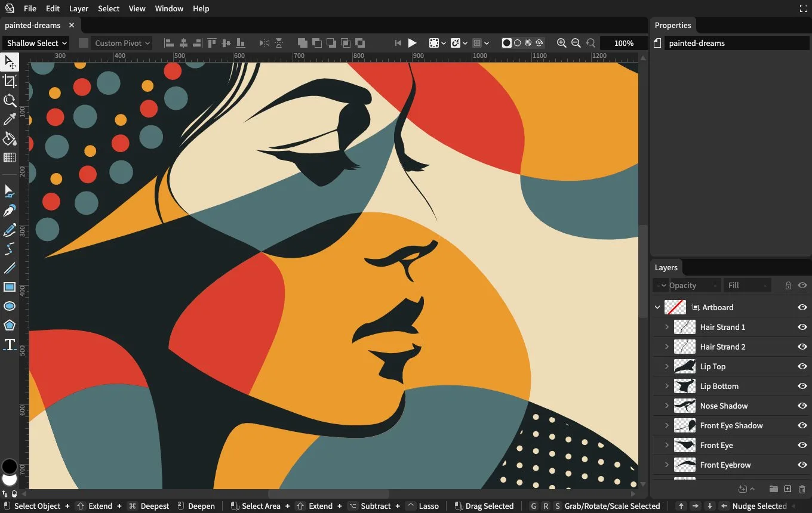The width and height of the screenshot is (812, 513).
Task: Open the Window menu
Action: click(x=169, y=8)
